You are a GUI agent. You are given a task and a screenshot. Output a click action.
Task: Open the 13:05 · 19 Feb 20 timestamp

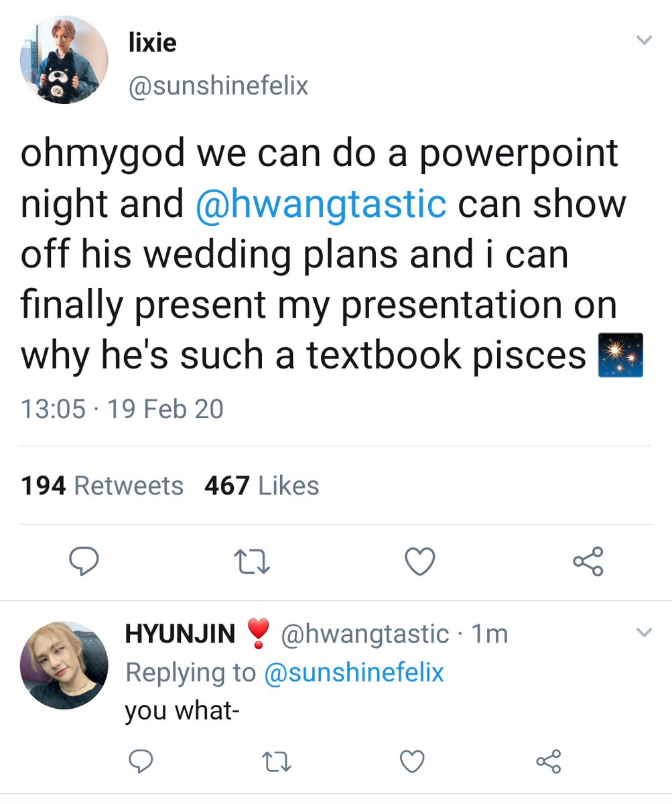coord(122,409)
